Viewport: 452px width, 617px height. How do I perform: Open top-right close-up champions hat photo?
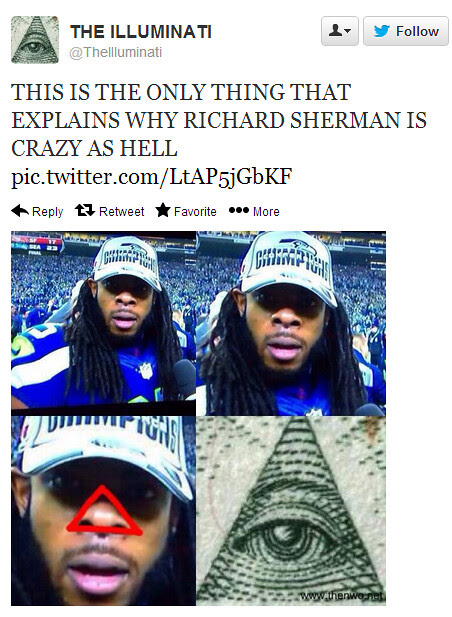[291, 323]
